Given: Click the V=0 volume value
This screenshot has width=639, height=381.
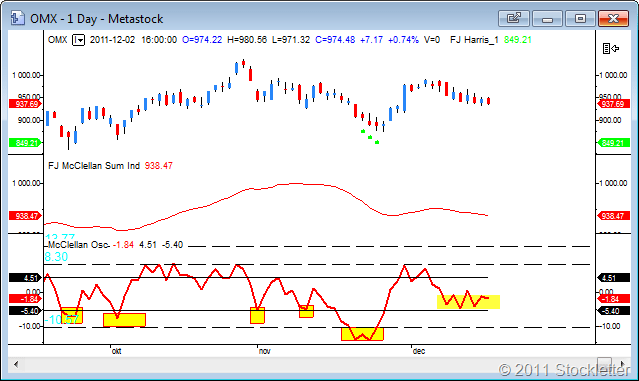Looking at the screenshot, I should (432, 40).
